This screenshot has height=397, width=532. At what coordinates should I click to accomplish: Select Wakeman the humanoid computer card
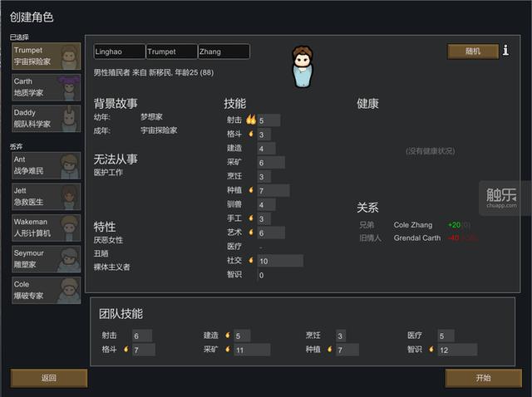click(x=47, y=228)
